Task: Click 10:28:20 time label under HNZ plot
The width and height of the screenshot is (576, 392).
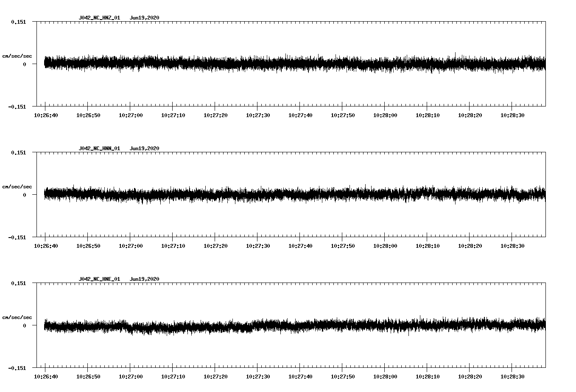Action: (470, 115)
